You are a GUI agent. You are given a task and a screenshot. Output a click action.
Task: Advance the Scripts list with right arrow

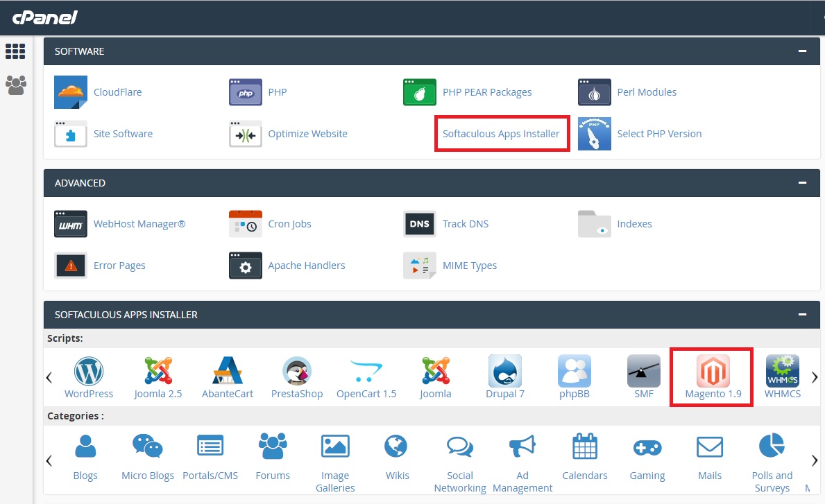pyautogui.click(x=815, y=377)
